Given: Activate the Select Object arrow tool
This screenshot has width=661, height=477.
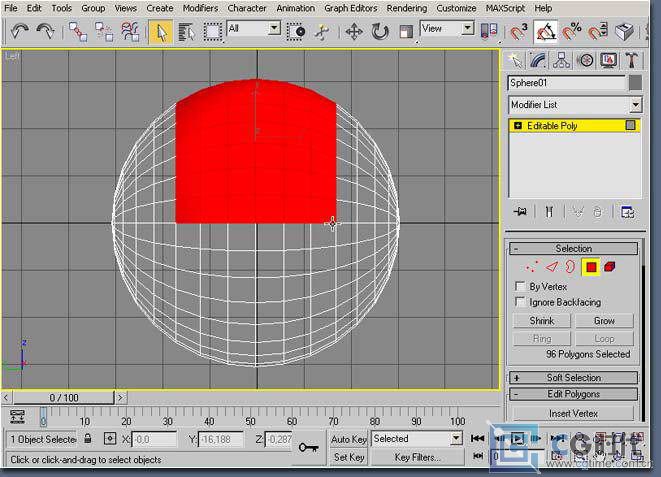Looking at the screenshot, I should (160, 32).
